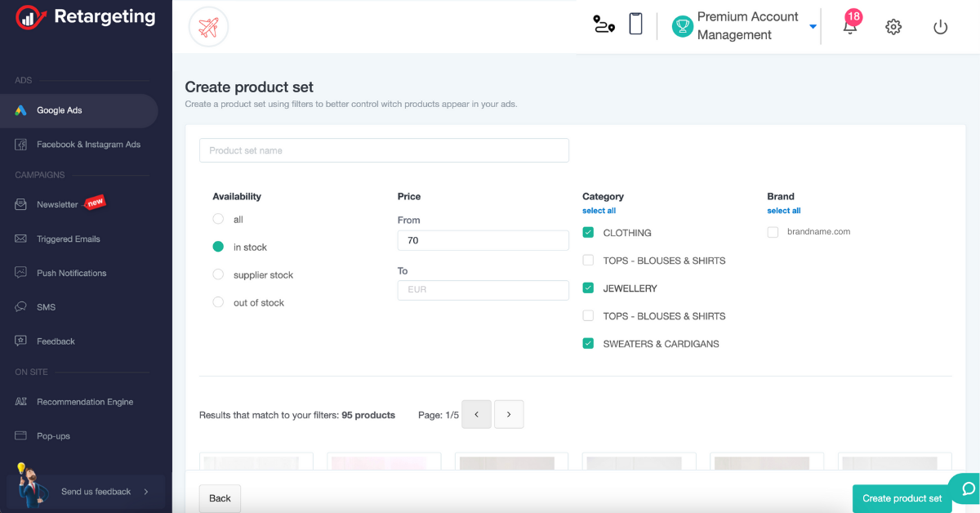This screenshot has height=513, width=980.
Task: Open the settings gear icon
Action: pyautogui.click(x=893, y=27)
